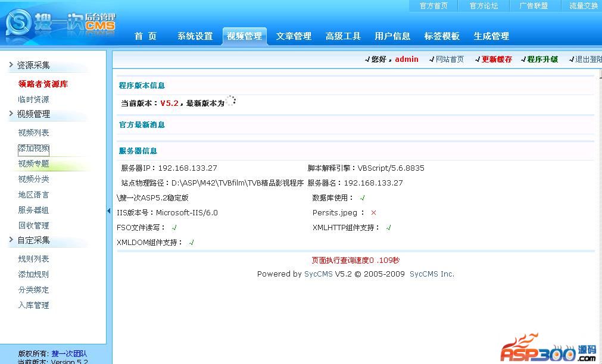
Task: Click the green check beside 数据库使用
Action: coord(363,198)
